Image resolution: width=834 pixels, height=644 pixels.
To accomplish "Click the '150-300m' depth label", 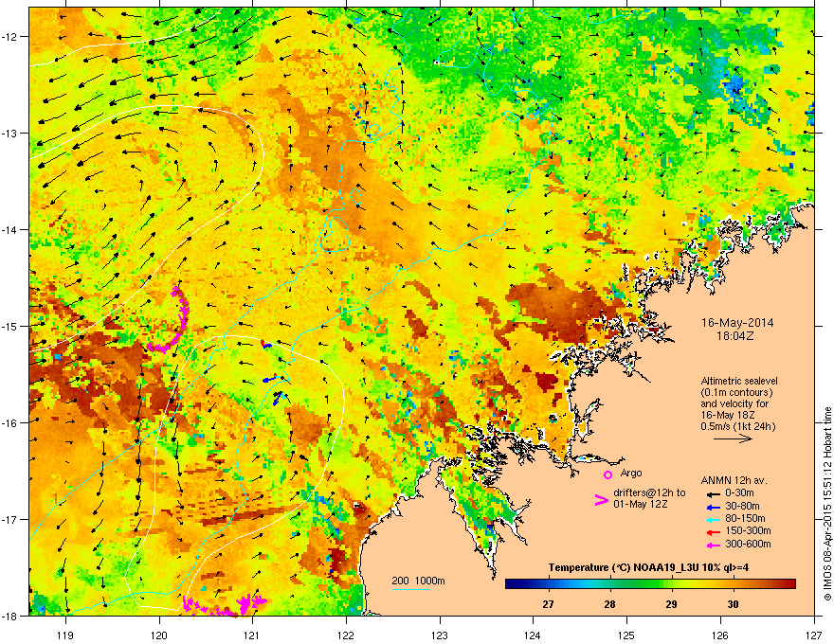I will click(x=748, y=530).
